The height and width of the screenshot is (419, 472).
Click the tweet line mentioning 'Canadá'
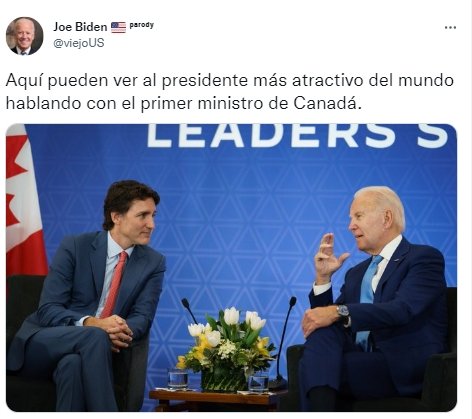[x=184, y=104]
